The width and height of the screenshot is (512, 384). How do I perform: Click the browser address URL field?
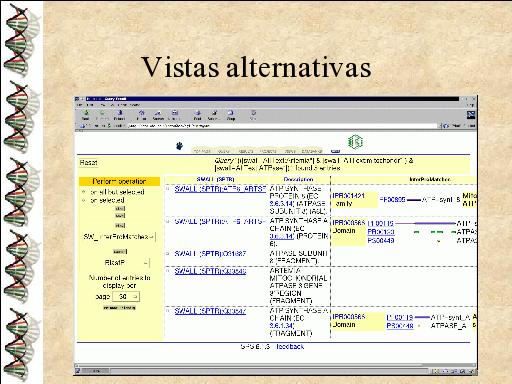point(282,126)
